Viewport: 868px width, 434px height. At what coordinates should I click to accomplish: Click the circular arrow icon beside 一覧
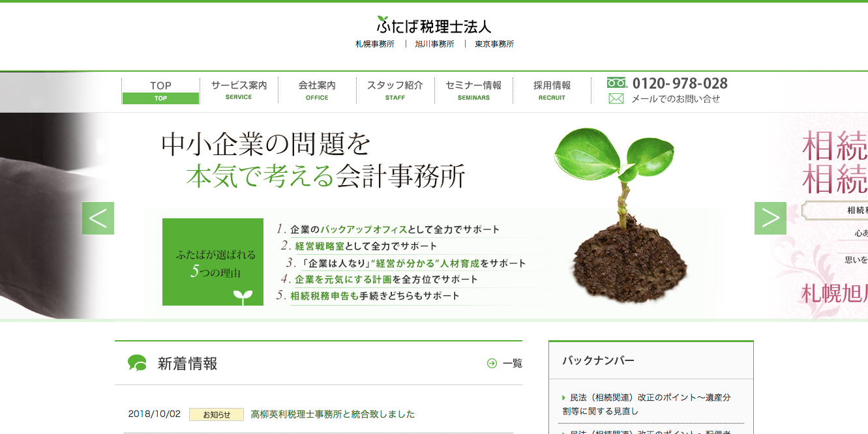[x=493, y=364]
